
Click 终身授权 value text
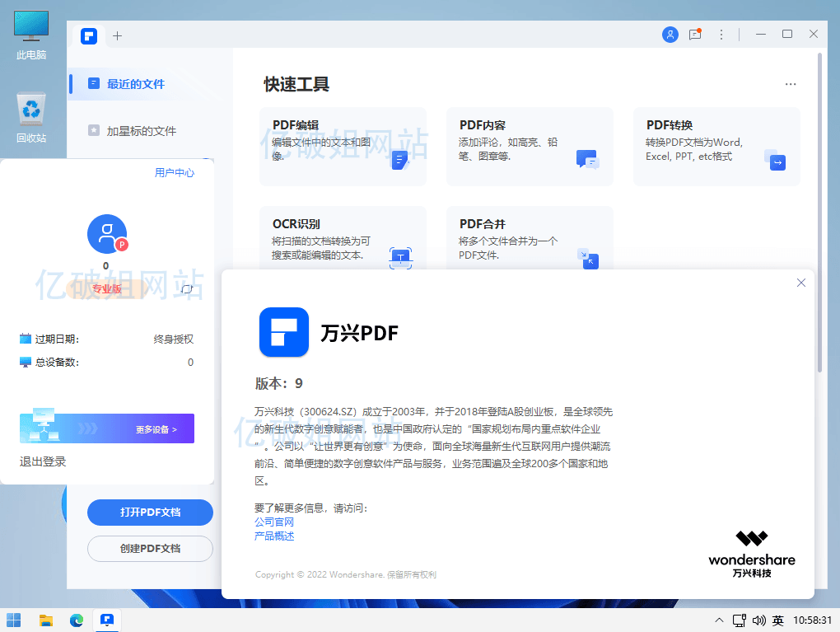pos(174,339)
